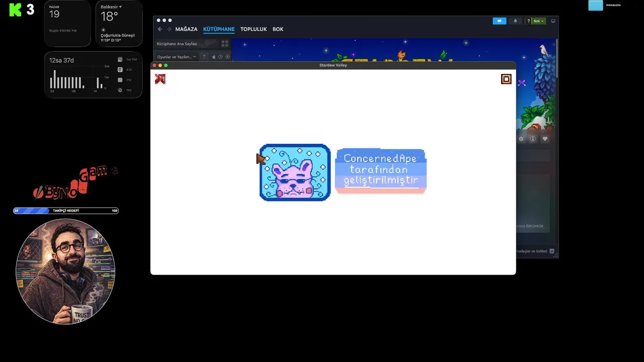Viewport: 644px width, 362px height.
Task: Add game to favorites with heart icon
Action: click(x=545, y=139)
